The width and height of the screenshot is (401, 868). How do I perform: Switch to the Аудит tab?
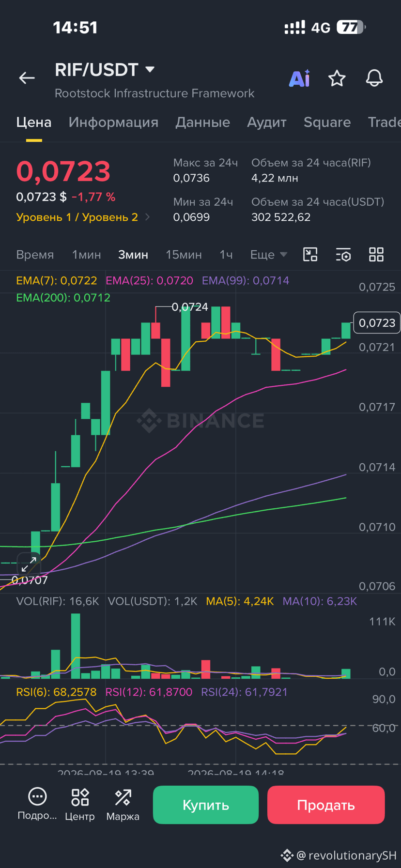tap(267, 122)
